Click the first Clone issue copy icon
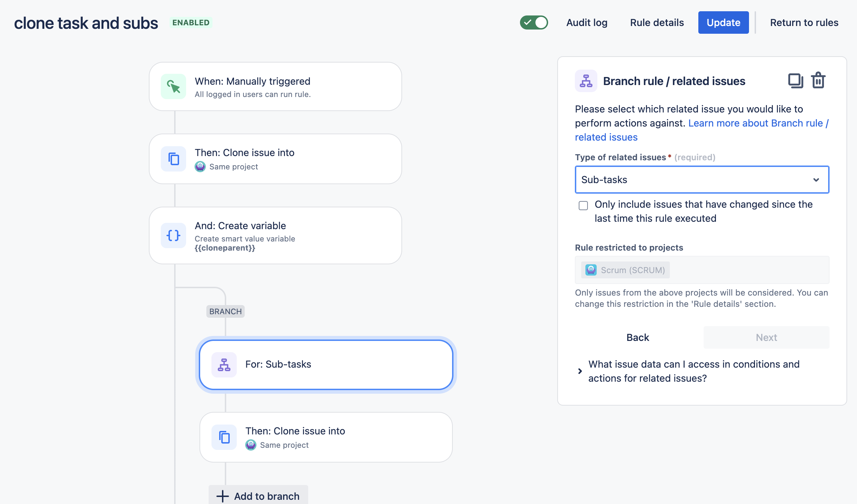This screenshot has width=857, height=504. (173, 159)
